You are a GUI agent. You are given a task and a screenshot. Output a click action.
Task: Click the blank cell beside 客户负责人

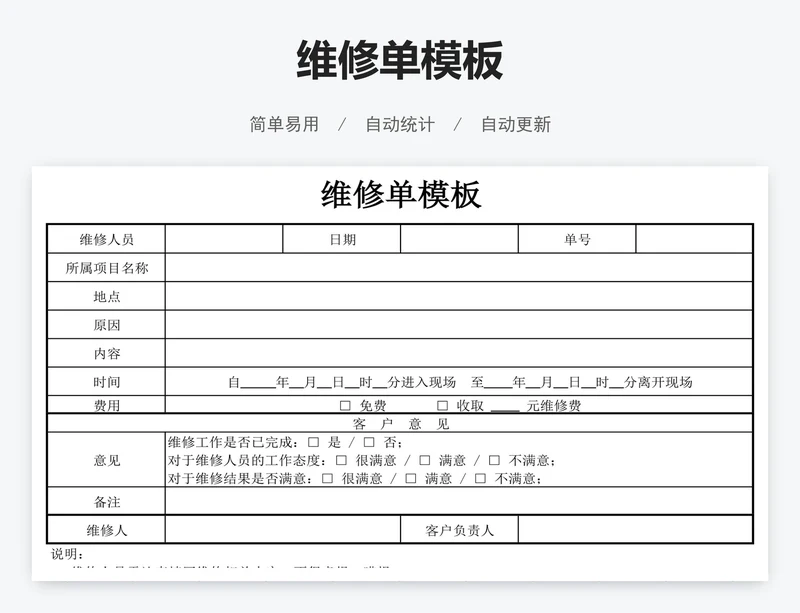pyautogui.click(x=635, y=530)
